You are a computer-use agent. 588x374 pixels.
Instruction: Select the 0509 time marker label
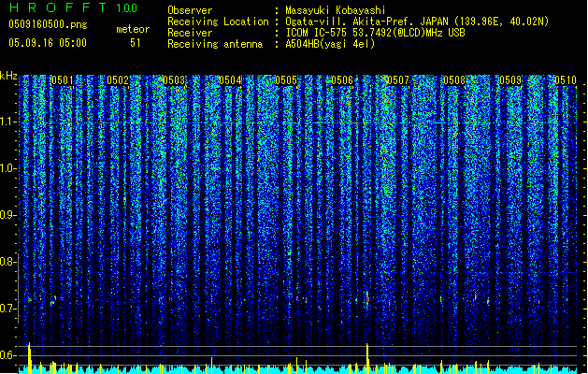pyautogui.click(x=510, y=80)
